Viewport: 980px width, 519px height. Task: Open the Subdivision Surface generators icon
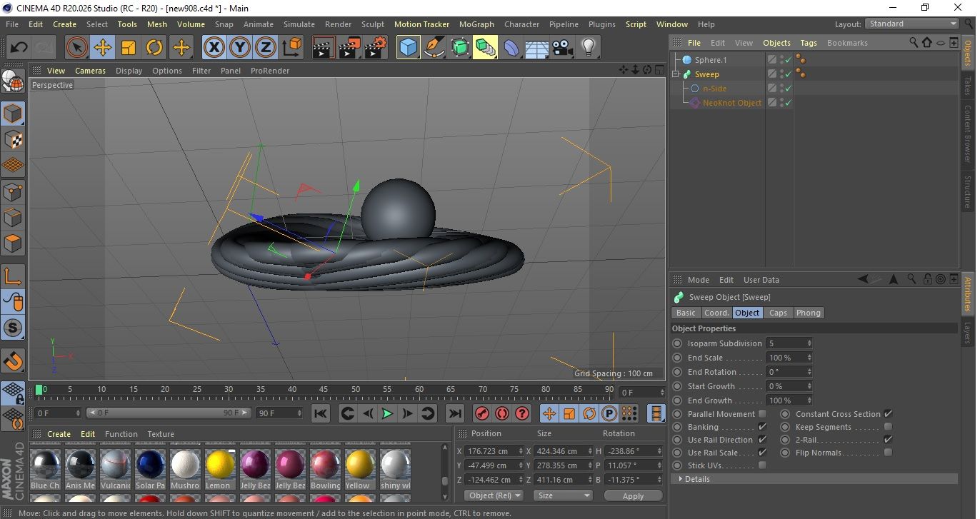[460, 48]
